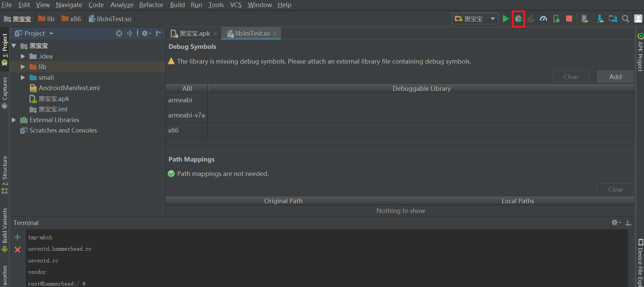Open the Window menu
This screenshot has height=287, width=644.
pyautogui.click(x=260, y=5)
